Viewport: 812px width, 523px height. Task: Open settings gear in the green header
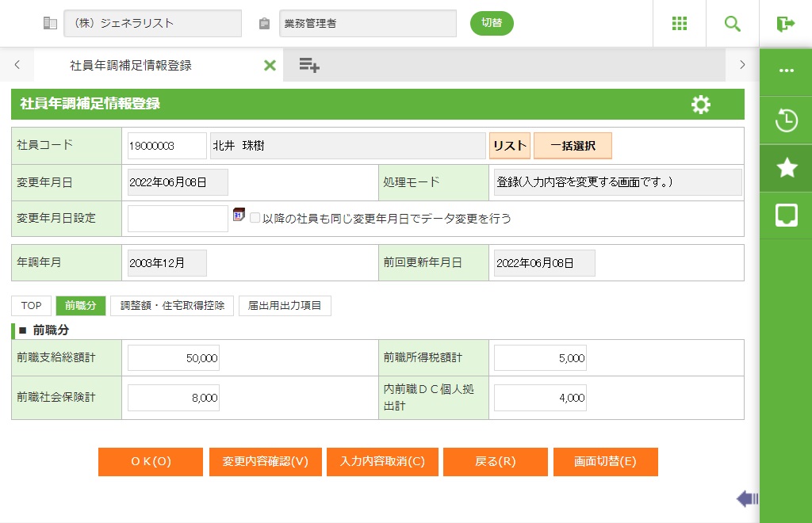point(700,105)
